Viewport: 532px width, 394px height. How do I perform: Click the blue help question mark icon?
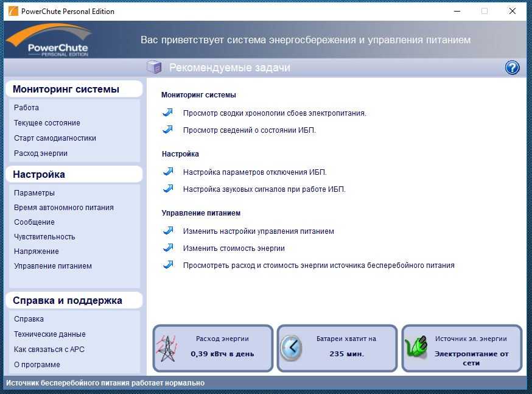point(512,68)
